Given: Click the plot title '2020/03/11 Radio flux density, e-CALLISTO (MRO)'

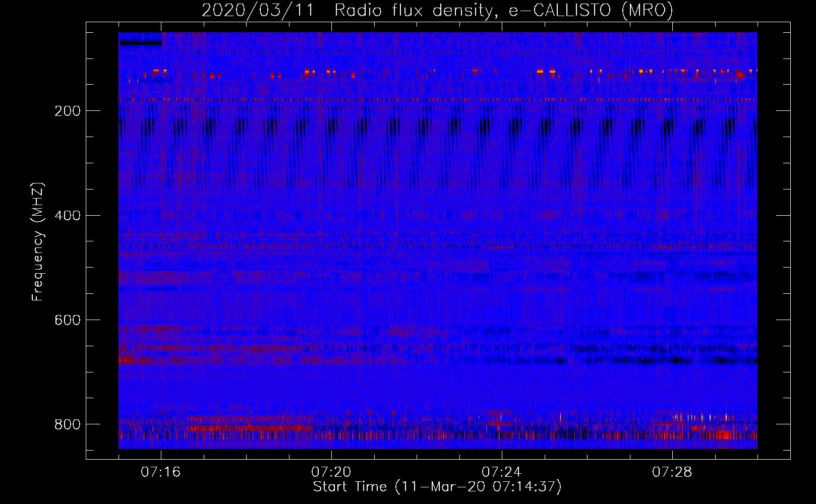Looking at the screenshot, I should pos(437,10).
